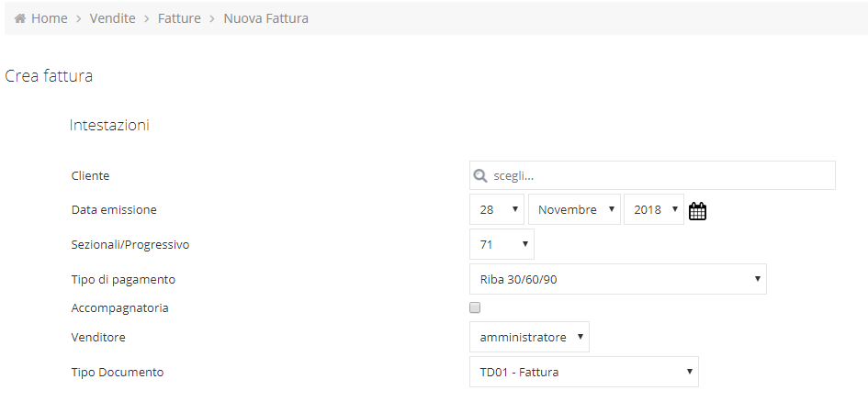
Task: Click the Accompagnatoria label text
Action: click(119, 308)
